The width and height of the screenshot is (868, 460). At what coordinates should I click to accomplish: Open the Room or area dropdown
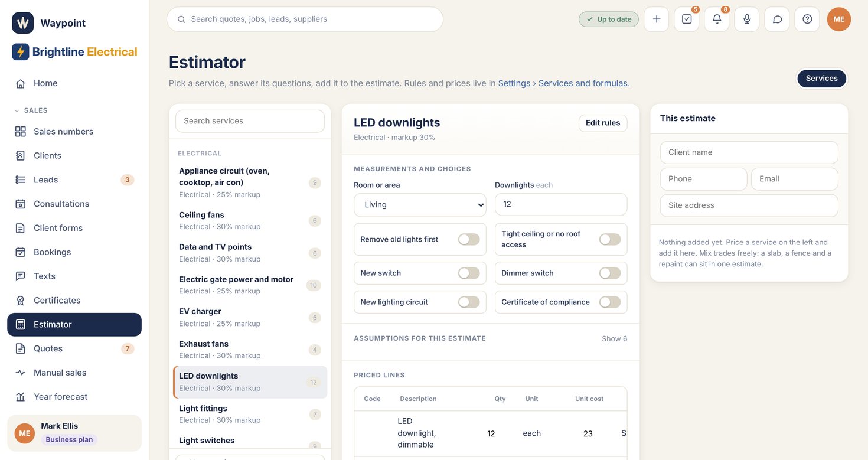pos(420,205)
